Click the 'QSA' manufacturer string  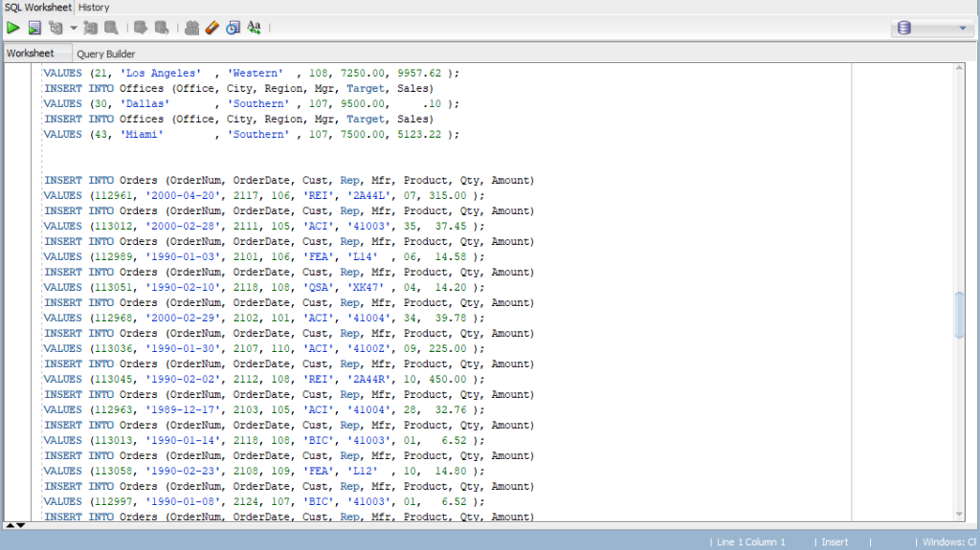pos(318,288)
